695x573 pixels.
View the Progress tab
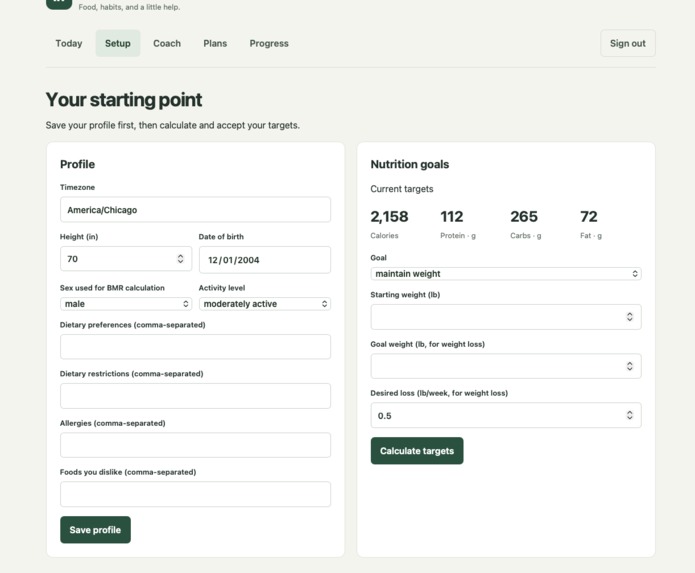pos(269,43)
